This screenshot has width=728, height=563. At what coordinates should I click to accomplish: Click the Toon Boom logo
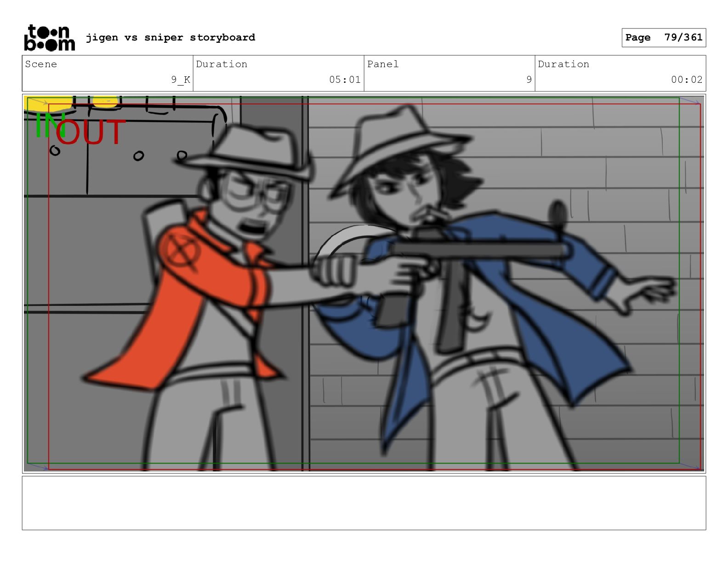49,37
